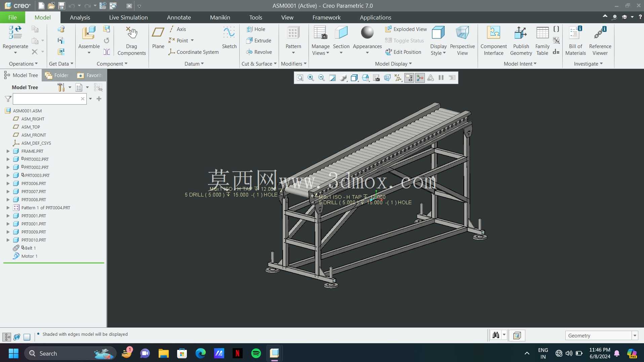Open Bill of Materials
Screen dimensions: 644x362
pos(575,41)
